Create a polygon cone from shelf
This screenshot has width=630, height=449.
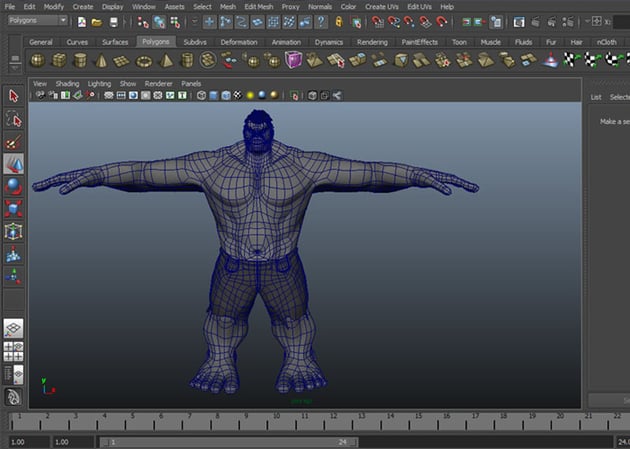click(x=101, y=61)
